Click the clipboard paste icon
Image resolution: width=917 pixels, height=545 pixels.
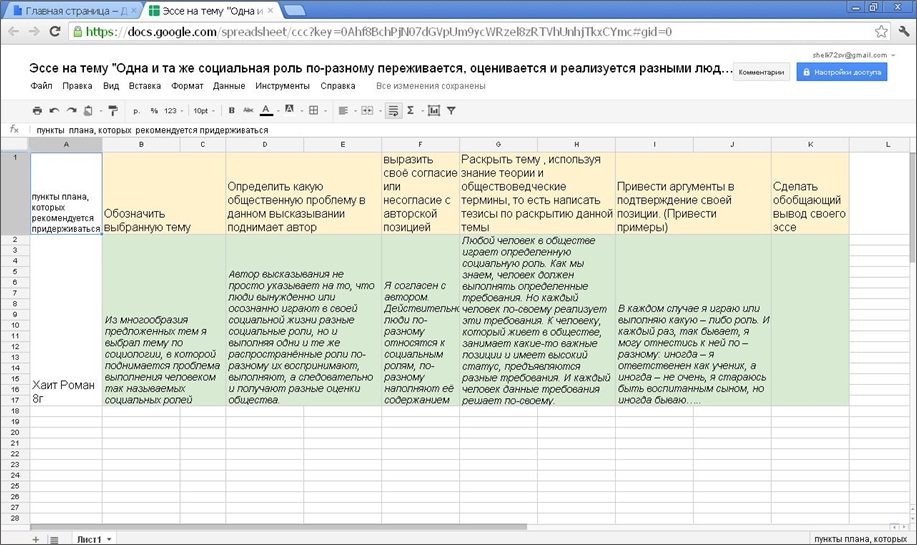click(88, 111)
